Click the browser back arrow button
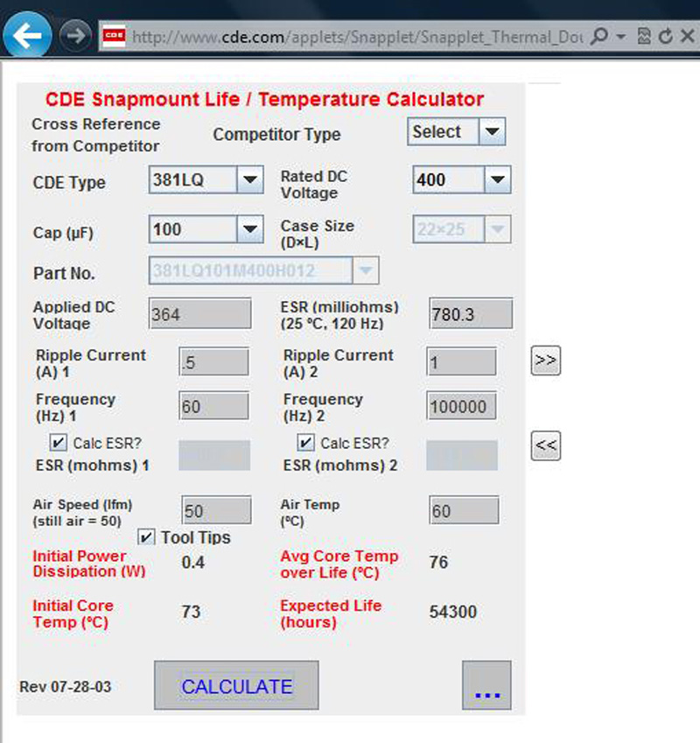The image size is (700, 743). click(27, 35)
